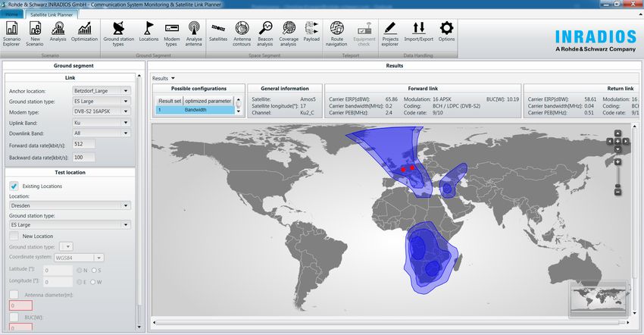Click the left red location marker
Screen dimensions: 644x335
point(403,169)
